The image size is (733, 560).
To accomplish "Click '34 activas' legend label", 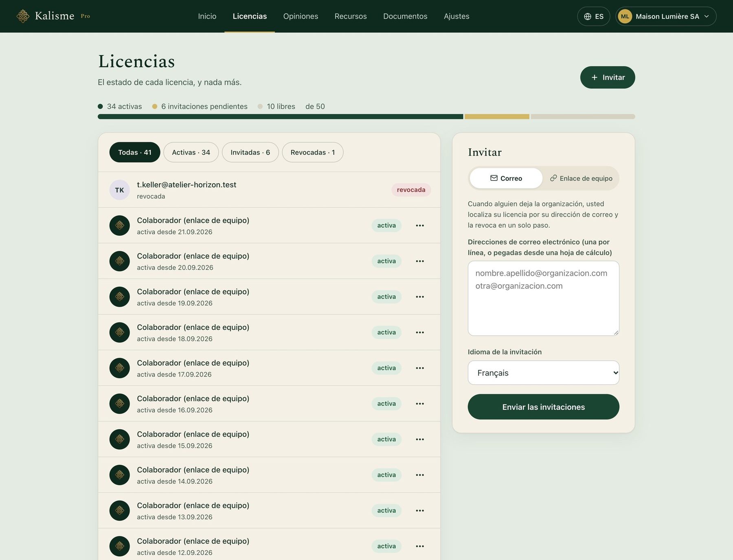I will pyautogui.click(x=124, y=106).
